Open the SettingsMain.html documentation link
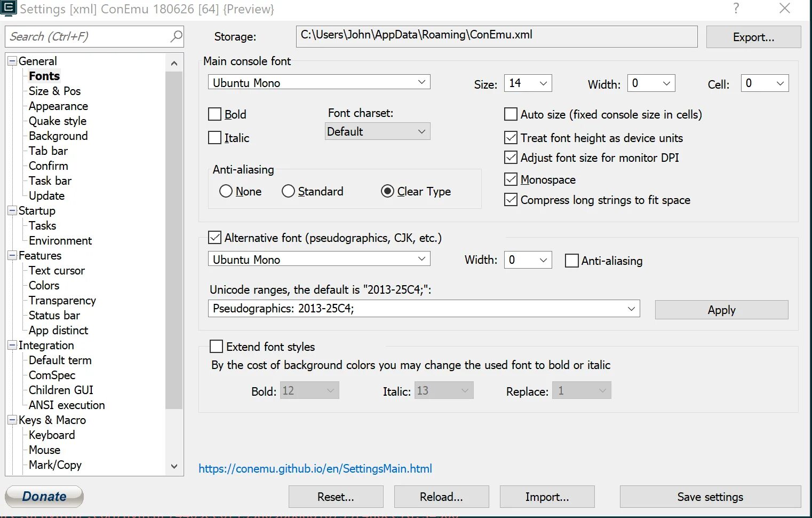This screenshot has width=812, height=518. tap(314, 468)
